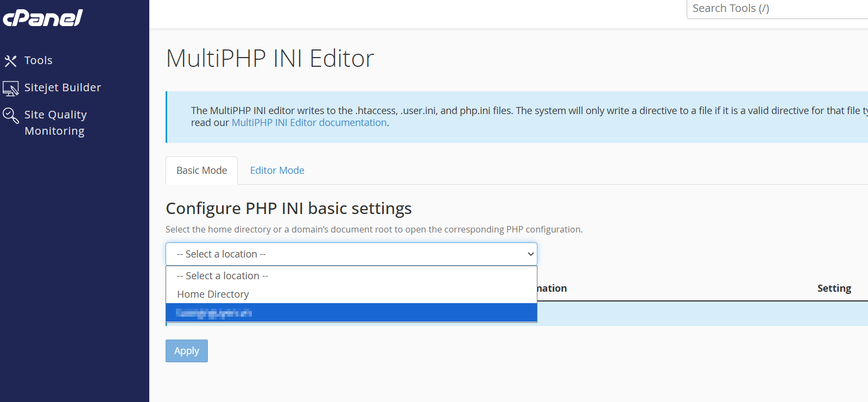Screen dimensions: 868x402
Task: Choose the '-- Select a location --' option
Action: (351, 276)
